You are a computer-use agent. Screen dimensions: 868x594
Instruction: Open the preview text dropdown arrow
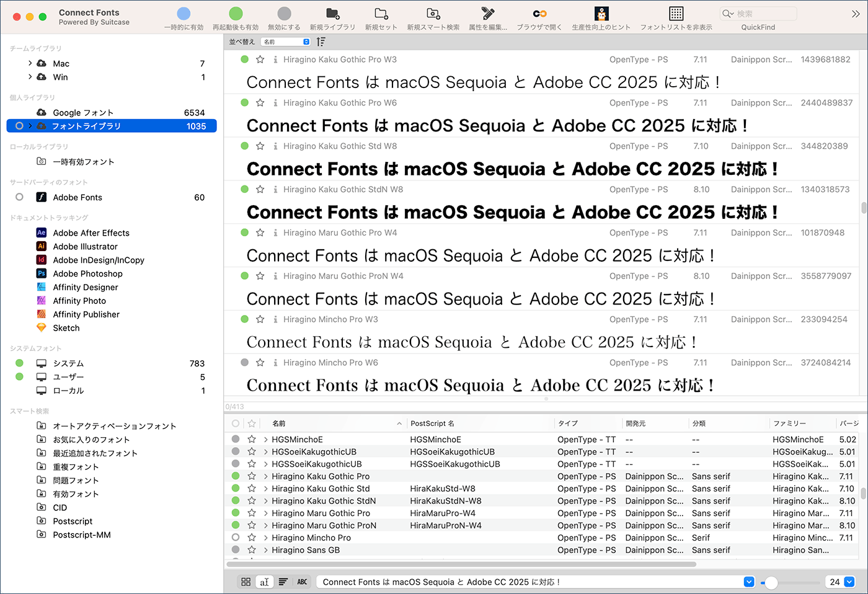pos(749,582)
